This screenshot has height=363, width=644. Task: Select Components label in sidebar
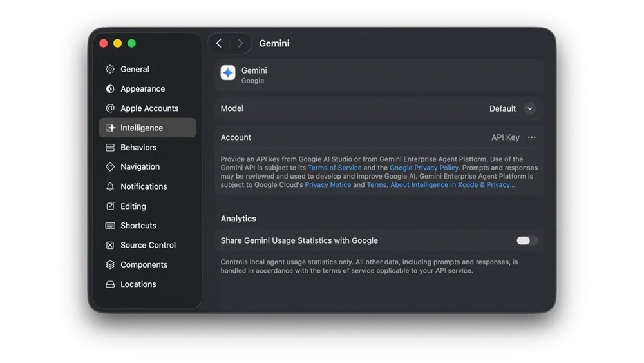pos(144,265)
